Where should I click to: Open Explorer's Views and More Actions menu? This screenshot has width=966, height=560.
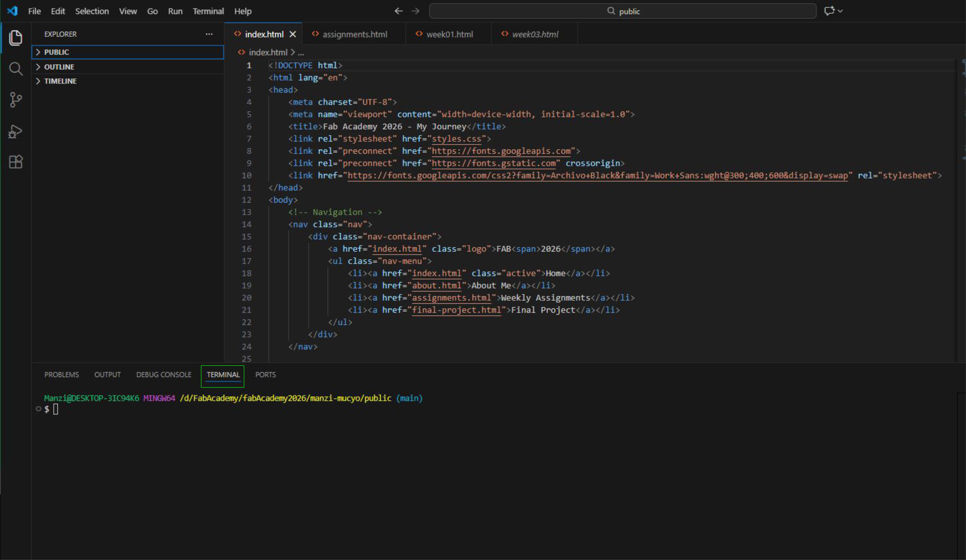coord(209,34)
